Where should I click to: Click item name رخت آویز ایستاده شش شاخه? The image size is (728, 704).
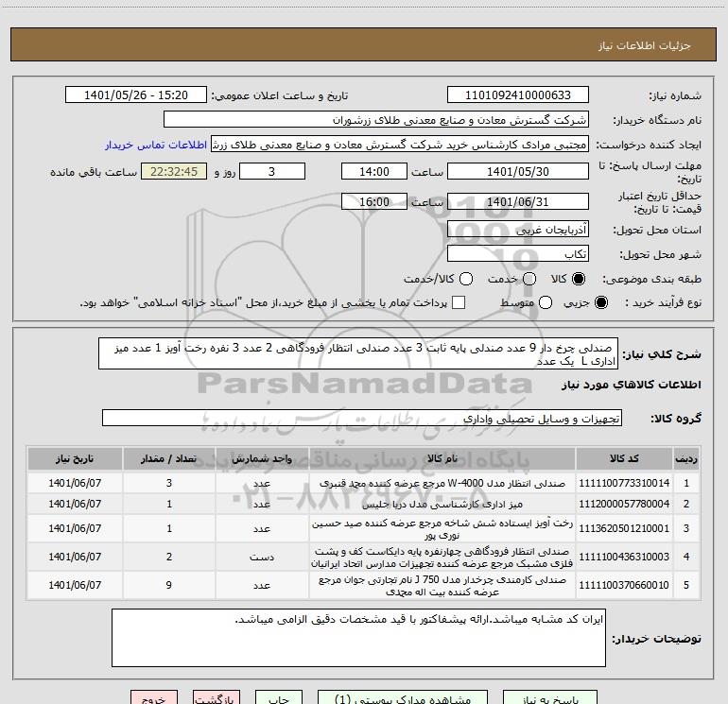tap(442, 529)
